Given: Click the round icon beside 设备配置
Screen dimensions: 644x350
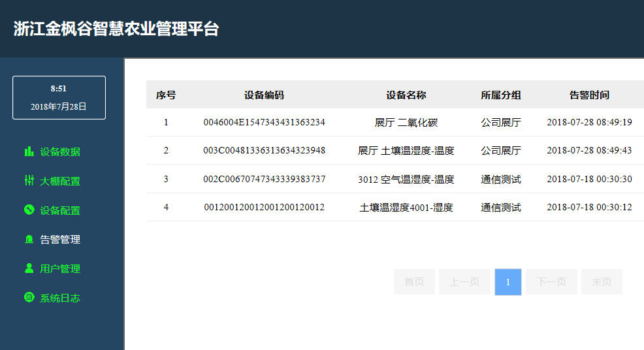Looking at the screenshot, I should coord(29,210).
